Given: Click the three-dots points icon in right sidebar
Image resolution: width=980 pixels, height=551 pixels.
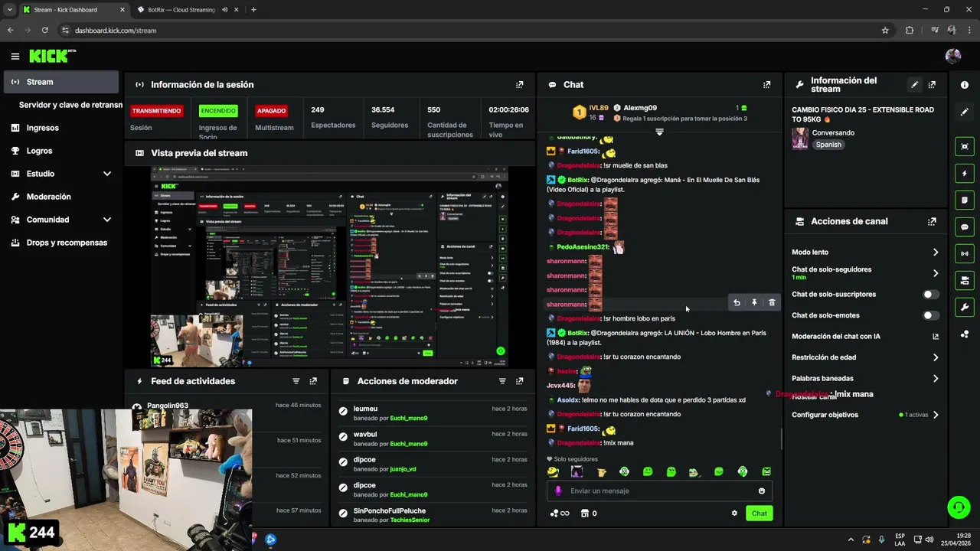Looking at the screenshot, I should pos(964,334).
